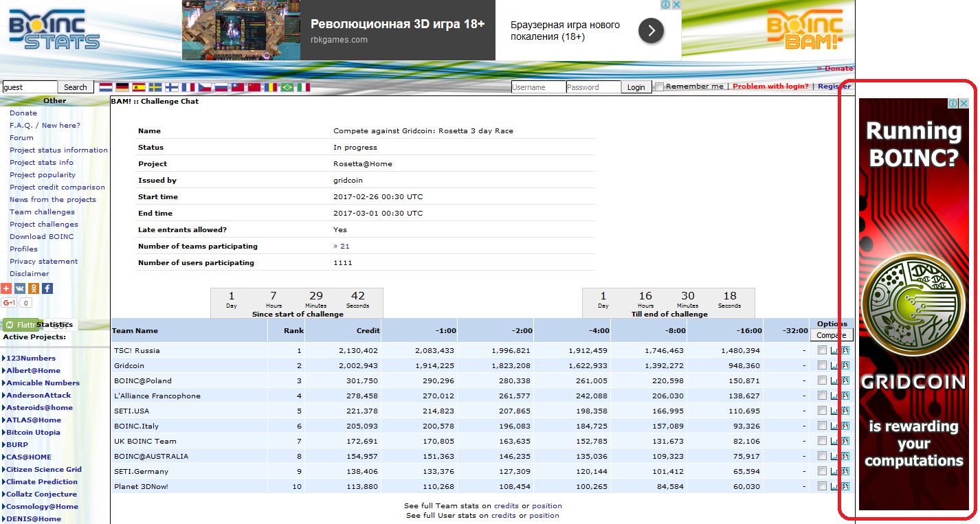Image resolution: width=980 pixels, height=524 pixels.
Task: Open the » 21 participating teams link
Action: (342, 246)
